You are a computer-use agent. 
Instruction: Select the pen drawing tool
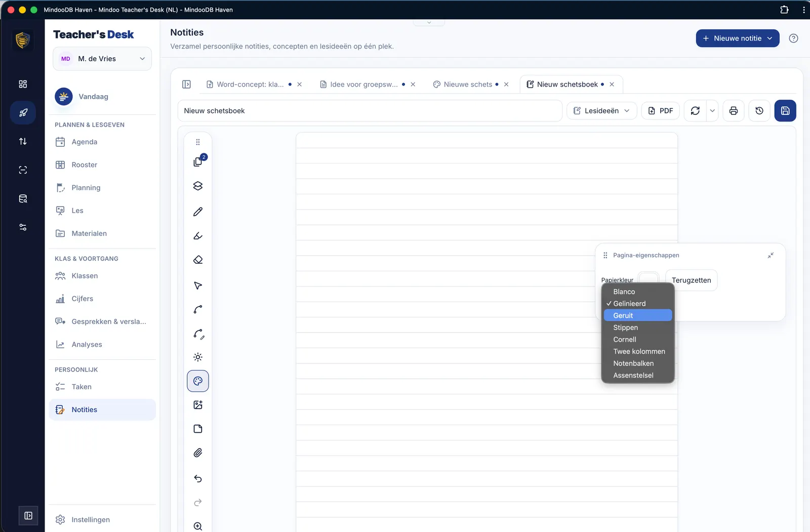[198, 212]
